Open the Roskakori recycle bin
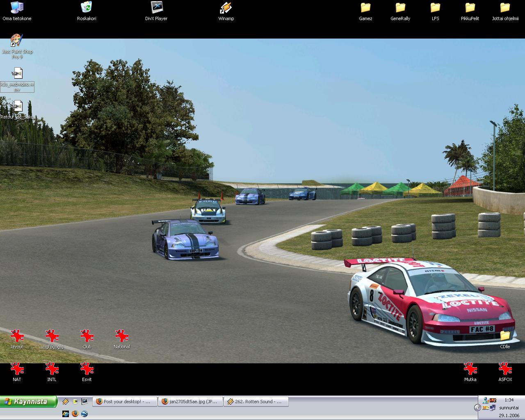 click(x=87, y=11)
